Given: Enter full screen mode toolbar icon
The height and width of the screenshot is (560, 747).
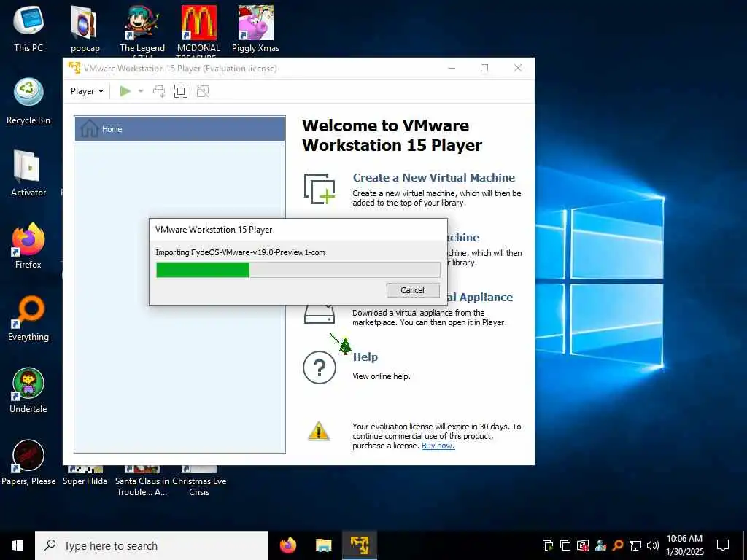Looking at the screenshot, I should pos(181,91).
